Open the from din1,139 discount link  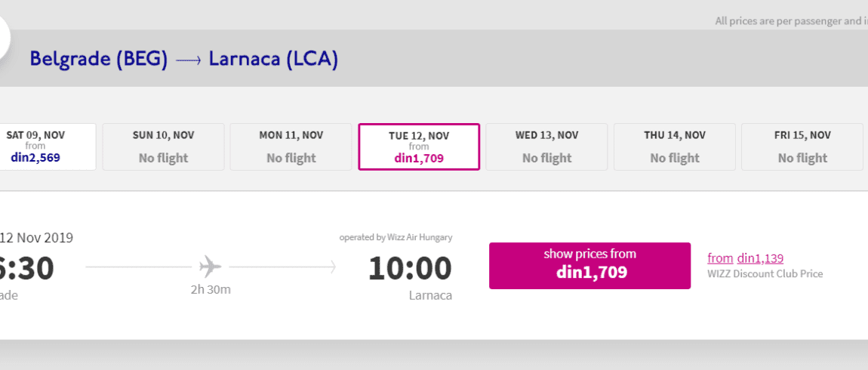click(745, 258)
